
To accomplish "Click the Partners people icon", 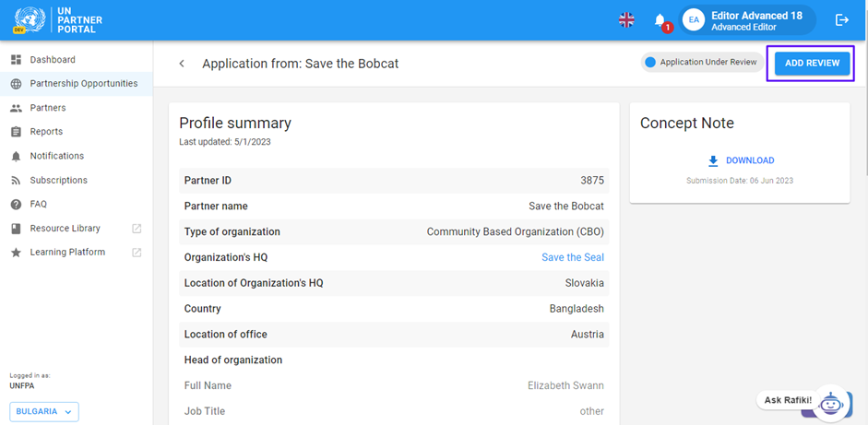I will pyautogui.click(x=16, y=108).
